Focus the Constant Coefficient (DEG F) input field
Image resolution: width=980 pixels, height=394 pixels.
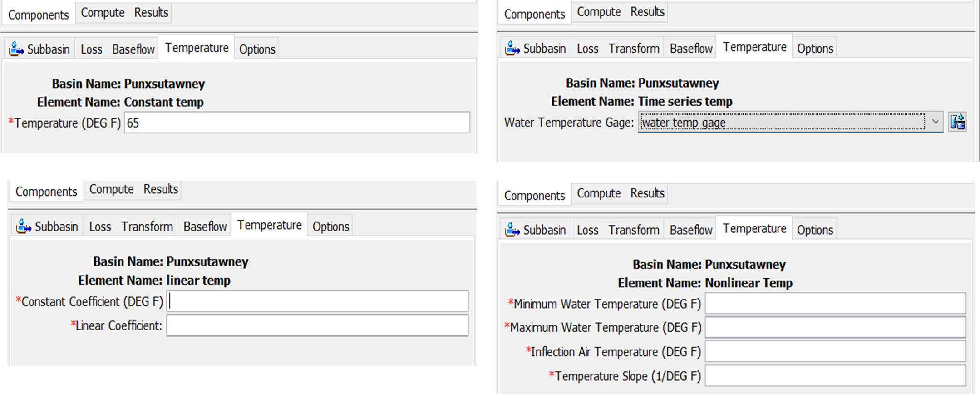click(x=317, y=301)
